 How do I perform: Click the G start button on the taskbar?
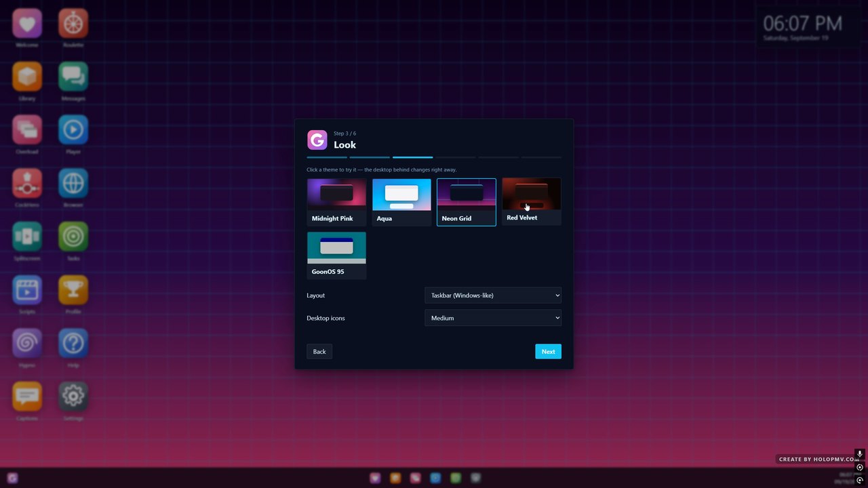click(x=12, y=478)
